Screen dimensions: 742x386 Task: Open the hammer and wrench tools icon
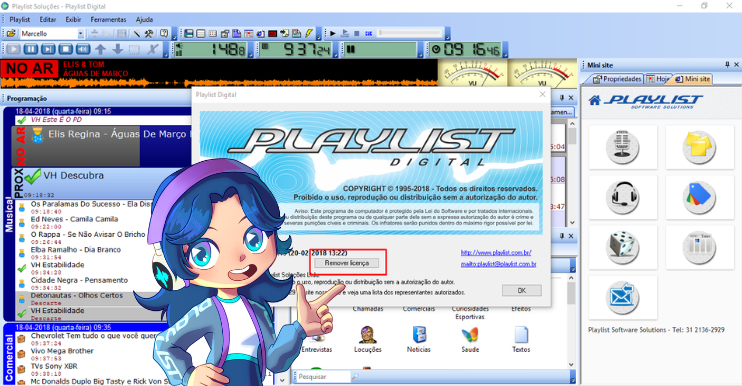pyautogui.click(x=149, y=34)
